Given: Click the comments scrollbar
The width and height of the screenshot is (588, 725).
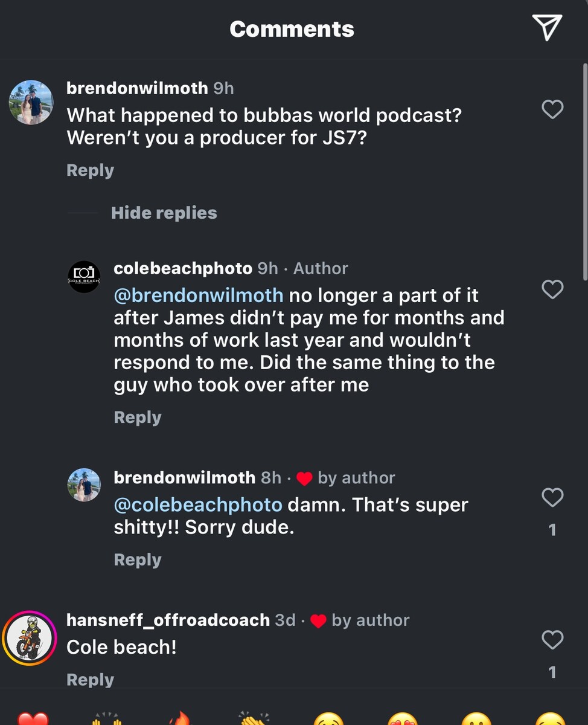Looking at the screenshot, I should (x=584, y=172).
